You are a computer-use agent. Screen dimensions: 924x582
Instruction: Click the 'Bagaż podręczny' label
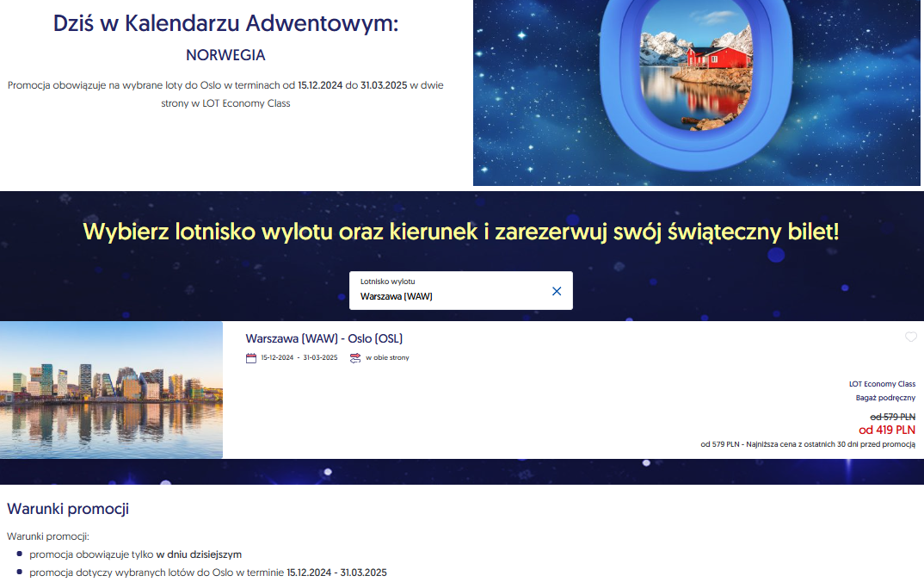885,398
